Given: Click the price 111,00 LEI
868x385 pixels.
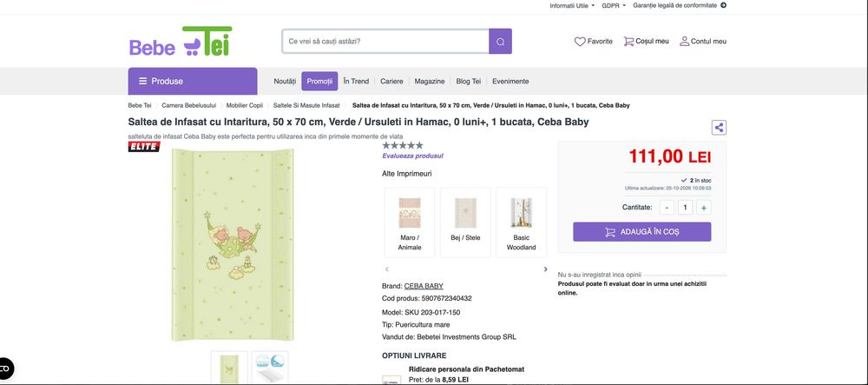Looking at the screenshot, I should tap(670, 156).
